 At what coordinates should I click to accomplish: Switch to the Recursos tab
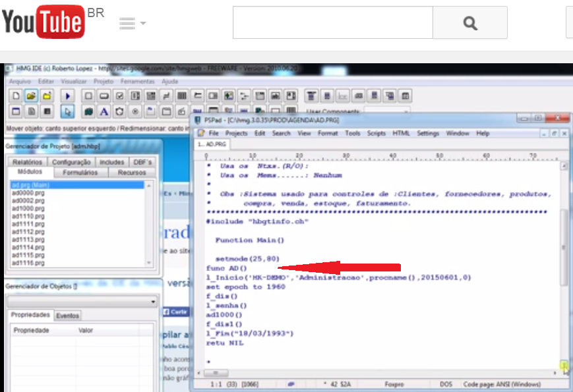[132, 172]
